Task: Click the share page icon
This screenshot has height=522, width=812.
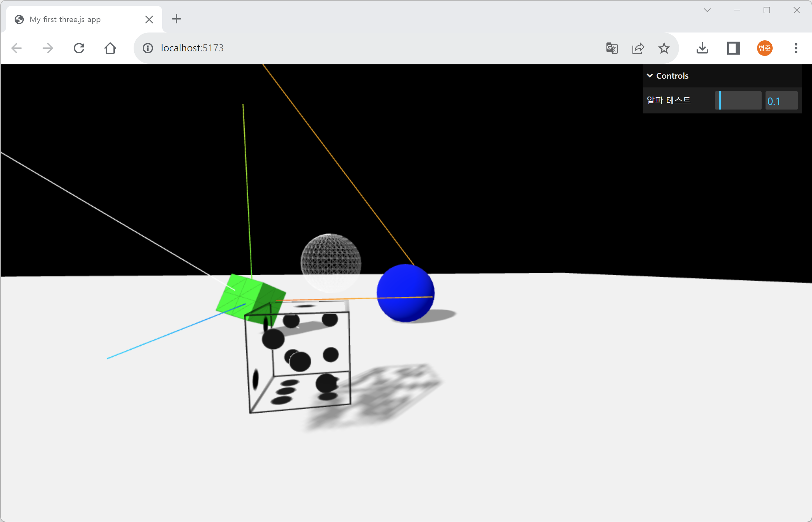Action: pyautogui.click(x=638, y=48)
